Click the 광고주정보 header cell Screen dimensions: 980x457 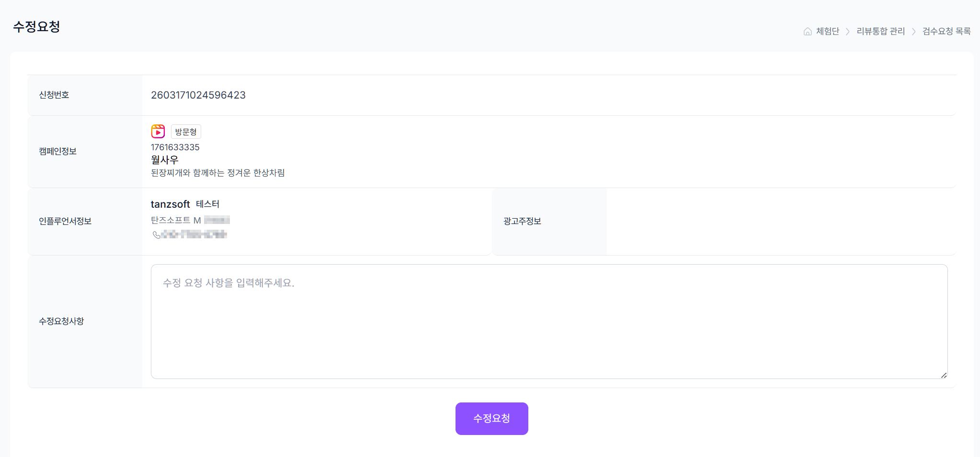pyautogui.click(x=522, y=221)
